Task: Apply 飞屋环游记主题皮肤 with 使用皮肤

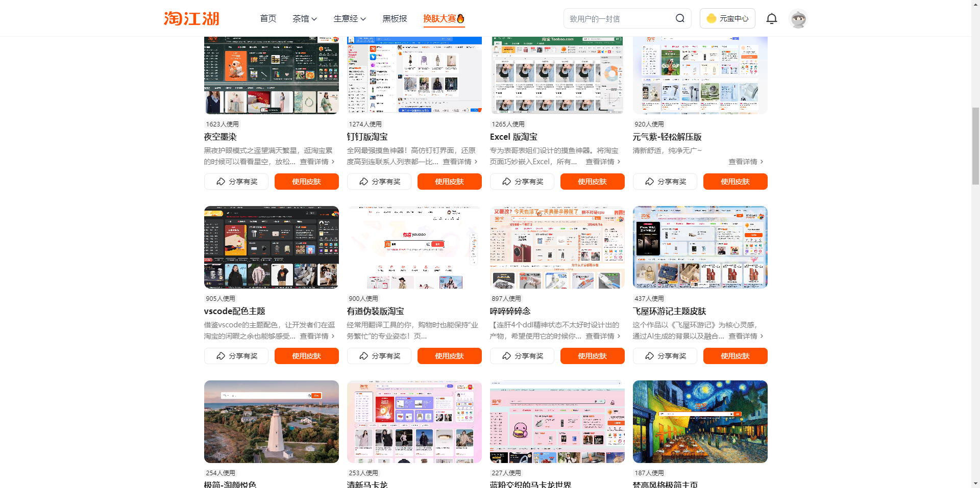Action: pos(736,356)
